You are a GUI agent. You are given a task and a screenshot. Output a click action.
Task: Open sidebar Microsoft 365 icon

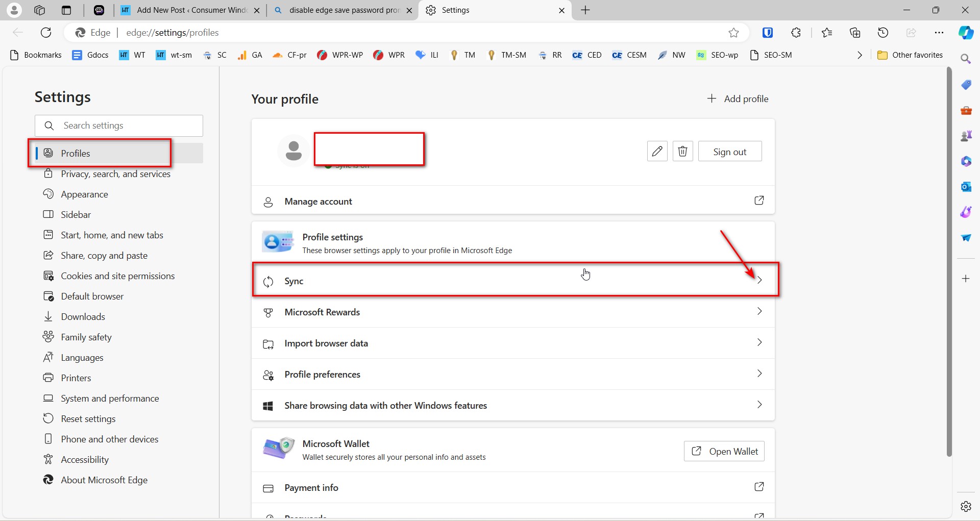click(x=966, y=161)
